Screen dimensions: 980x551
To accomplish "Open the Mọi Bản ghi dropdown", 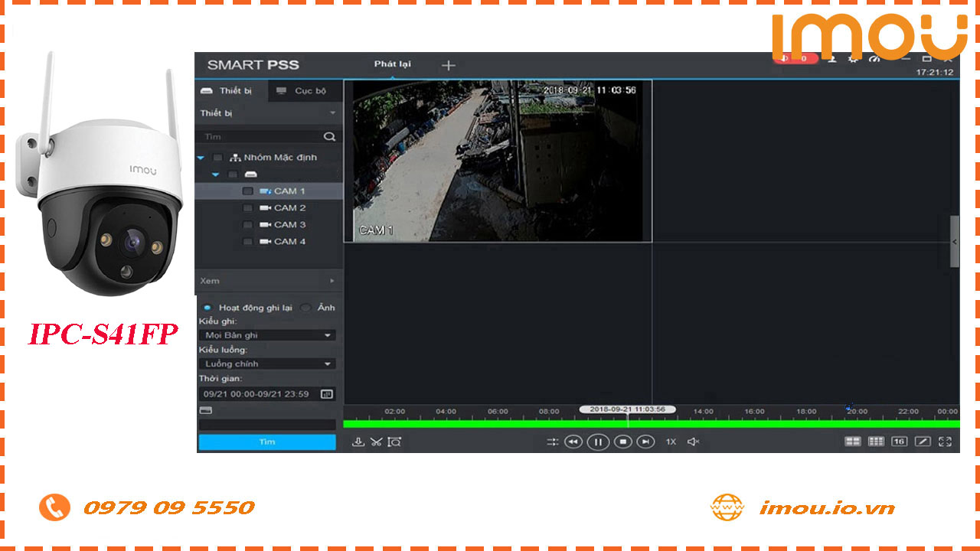I will tap(266, 334).
